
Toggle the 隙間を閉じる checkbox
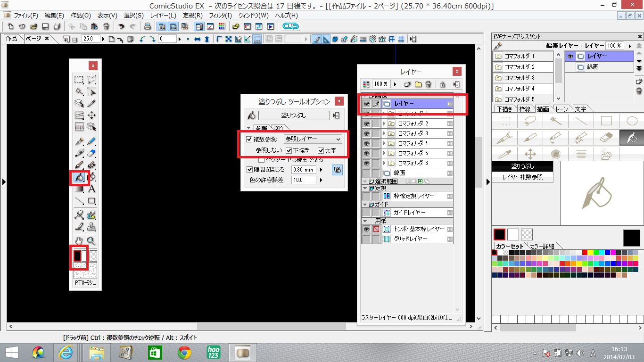pos(249,170)
